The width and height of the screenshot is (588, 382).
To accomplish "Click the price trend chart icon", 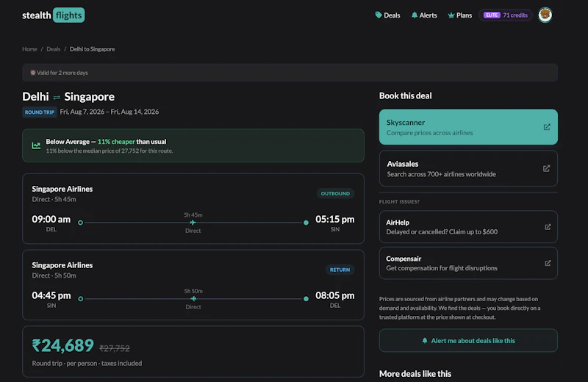I will 36,145.
